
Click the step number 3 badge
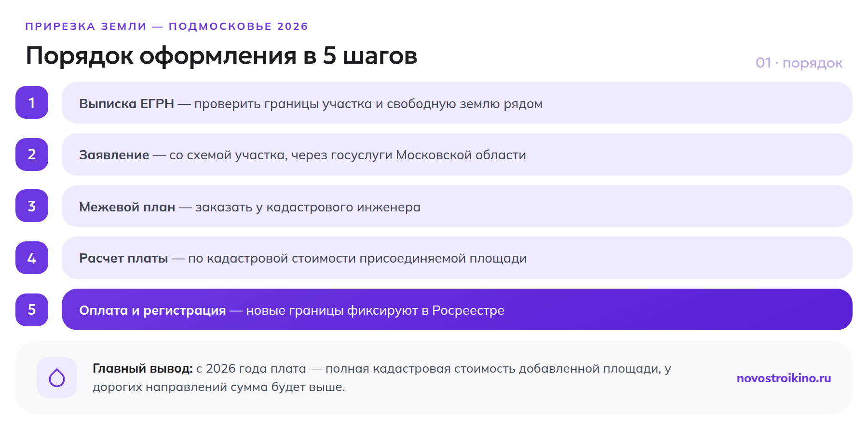point(32,206)
